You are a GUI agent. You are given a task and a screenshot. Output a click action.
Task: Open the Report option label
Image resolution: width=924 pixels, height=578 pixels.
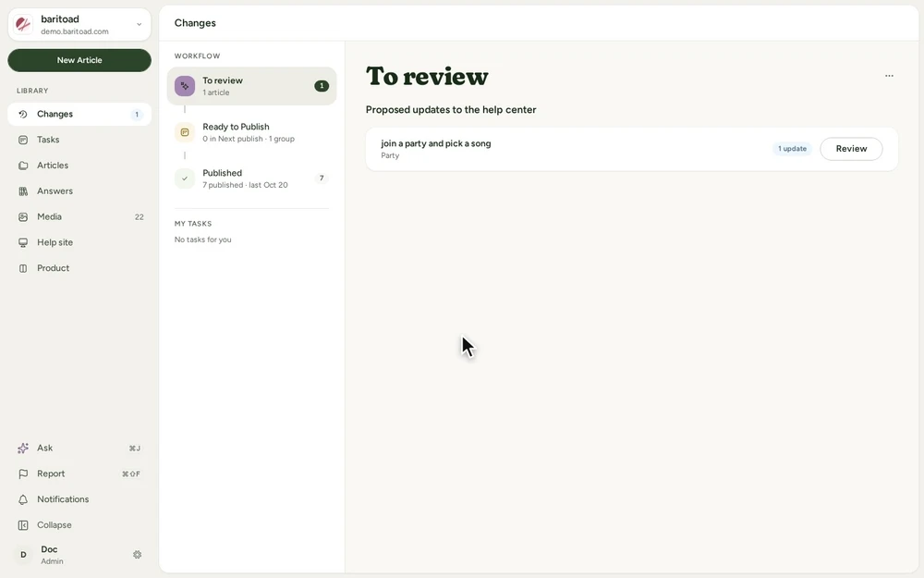click(x=51, y=473)
